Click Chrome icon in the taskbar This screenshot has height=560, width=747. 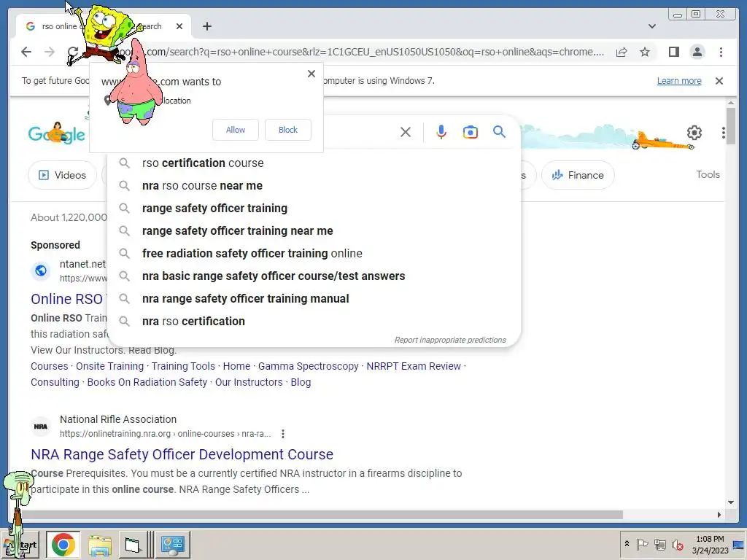click(63, 544)
